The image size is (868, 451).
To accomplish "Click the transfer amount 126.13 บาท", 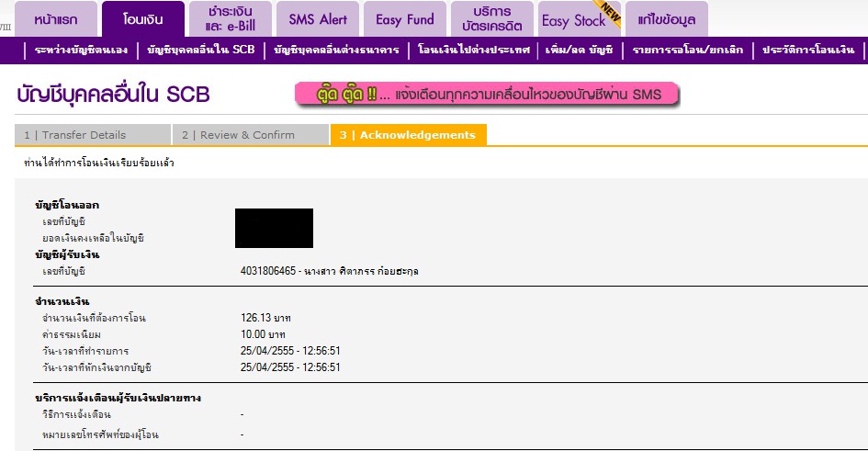I will click(x=265, y=318).
